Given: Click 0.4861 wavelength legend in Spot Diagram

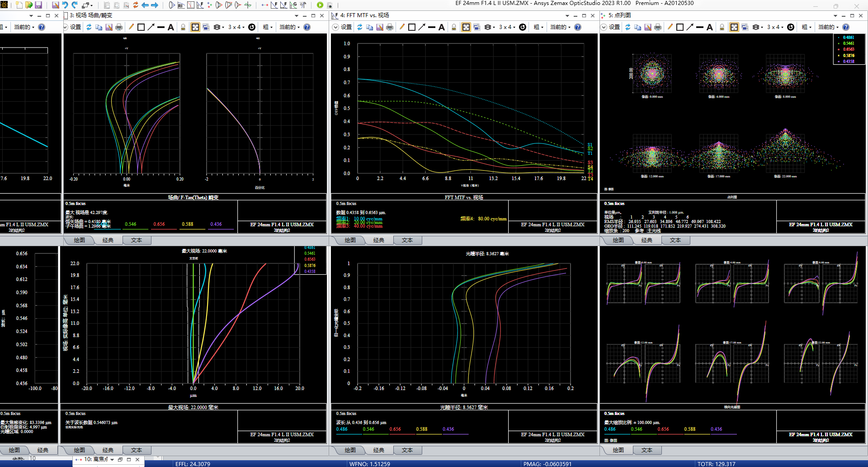Looking at the screenshot, I should 849,38.
